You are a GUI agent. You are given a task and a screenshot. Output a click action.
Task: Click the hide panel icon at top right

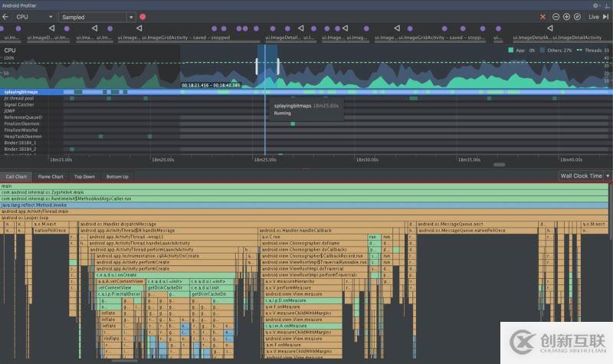tap(607, 5)
